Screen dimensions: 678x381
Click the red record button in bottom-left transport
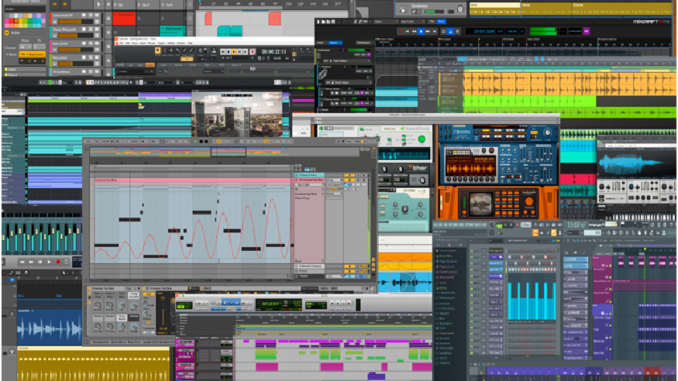(58, 262)
